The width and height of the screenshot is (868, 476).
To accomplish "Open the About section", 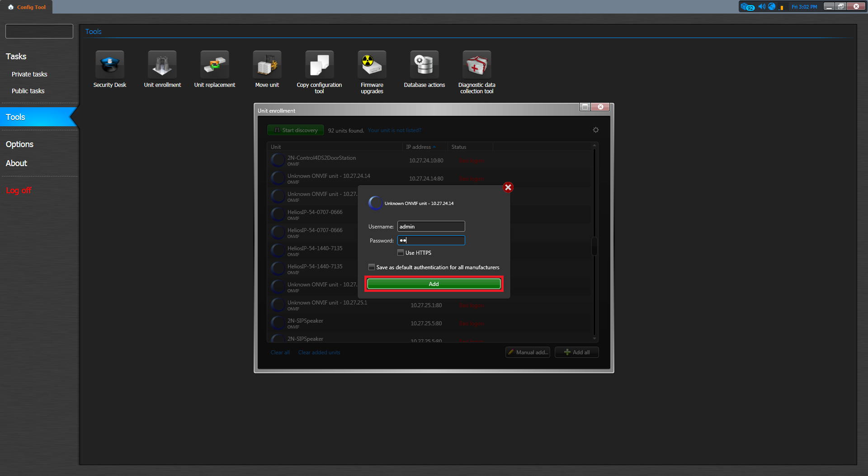I will click(x=16, y=163).
